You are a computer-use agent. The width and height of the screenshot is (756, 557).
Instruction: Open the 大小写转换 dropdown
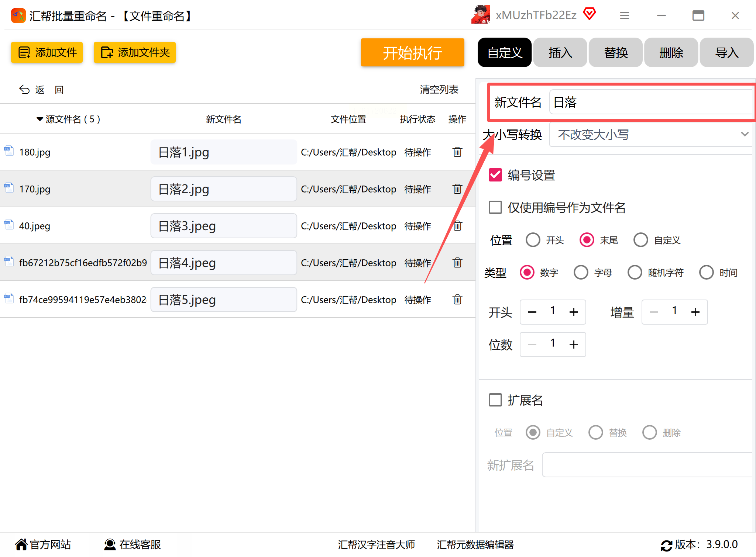650,135
